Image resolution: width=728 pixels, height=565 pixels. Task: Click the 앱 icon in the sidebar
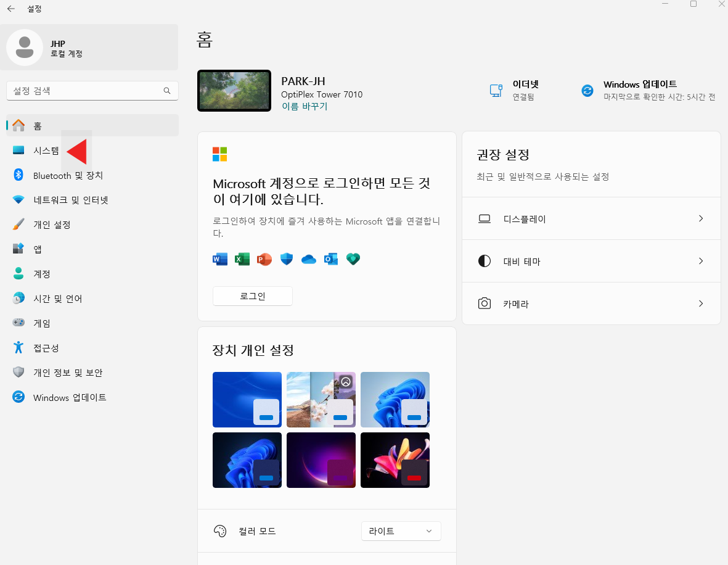(x=18, y=249)
